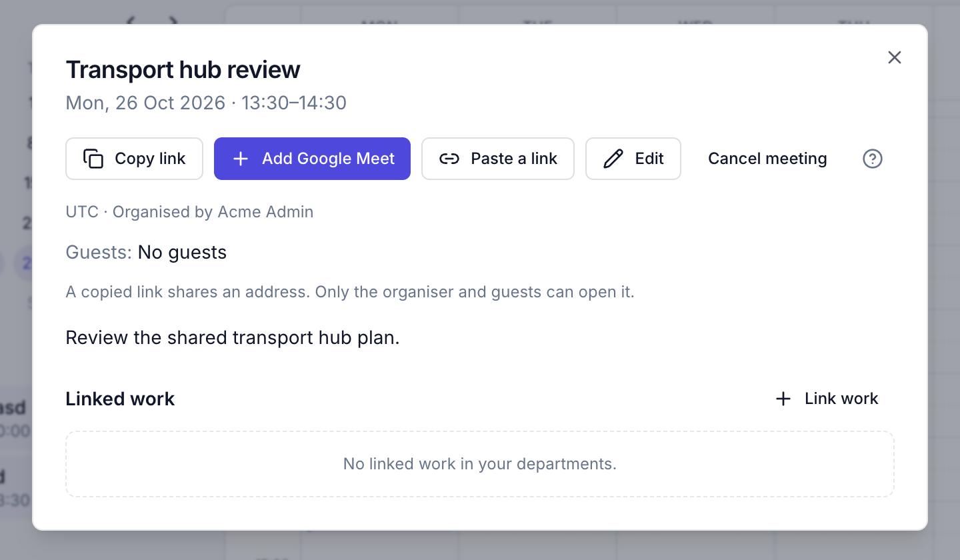Click the help question mark icon

tap(873, 159)
